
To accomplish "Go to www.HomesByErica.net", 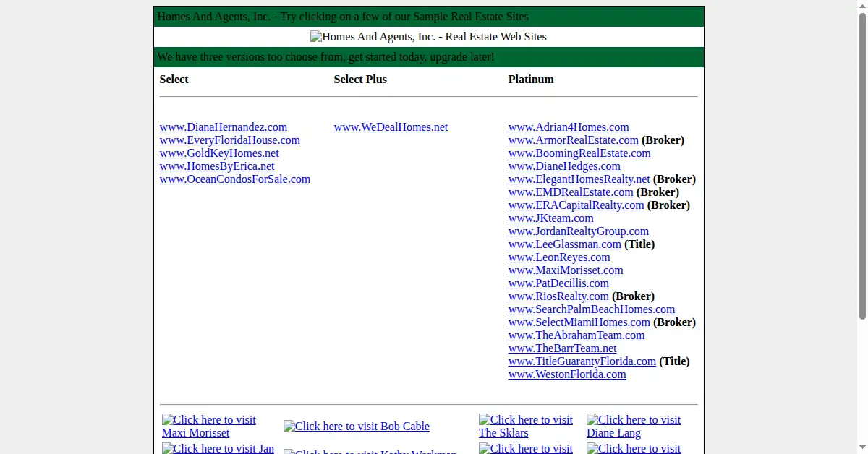I will [217, 166].
